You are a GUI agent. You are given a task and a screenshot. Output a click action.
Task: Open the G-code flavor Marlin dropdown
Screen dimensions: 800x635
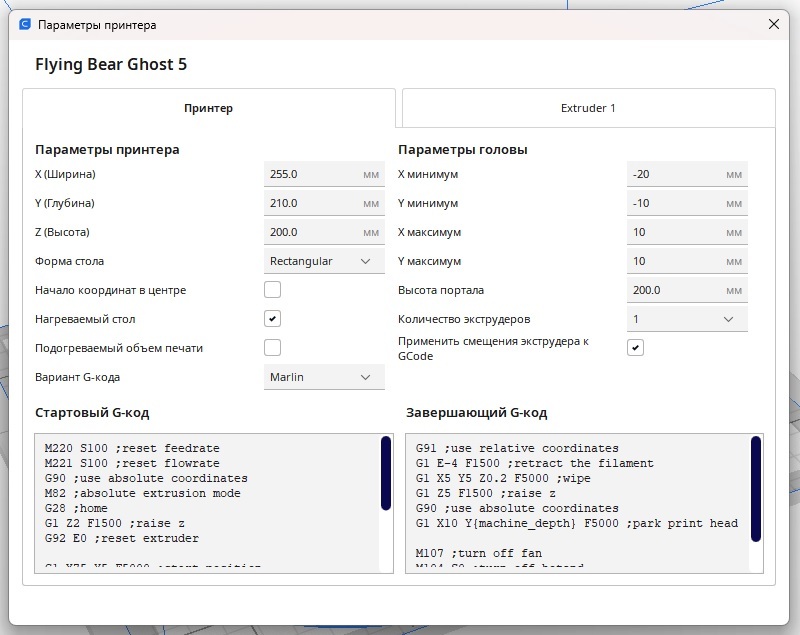[324, 377]
